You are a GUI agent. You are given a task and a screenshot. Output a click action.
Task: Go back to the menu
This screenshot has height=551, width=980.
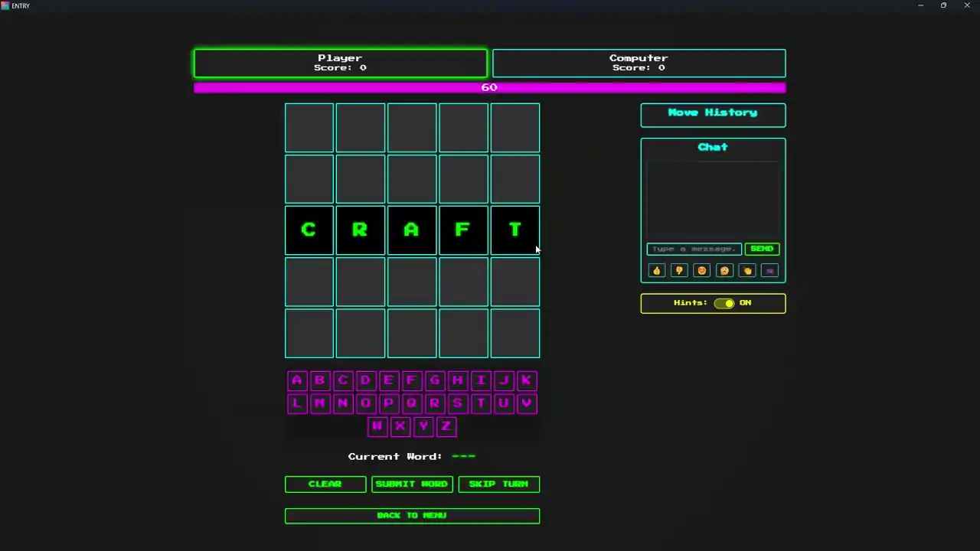tap(412, 516)
